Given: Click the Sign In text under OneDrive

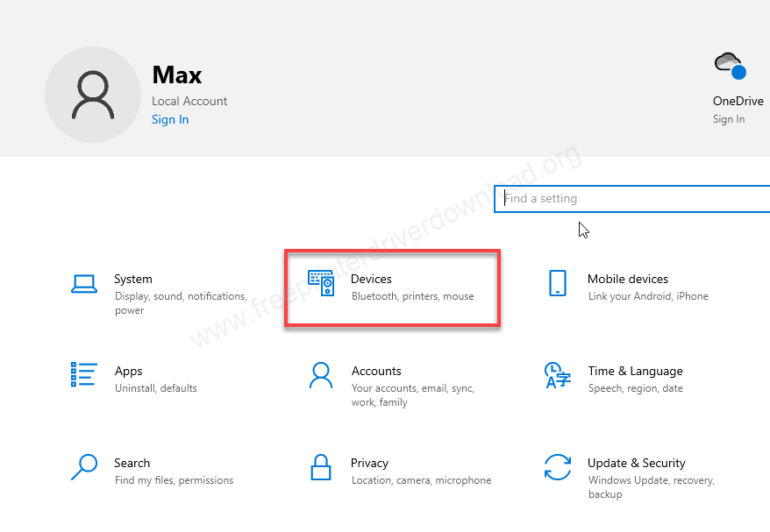Looking at the screenshot, I should (729, 120).
